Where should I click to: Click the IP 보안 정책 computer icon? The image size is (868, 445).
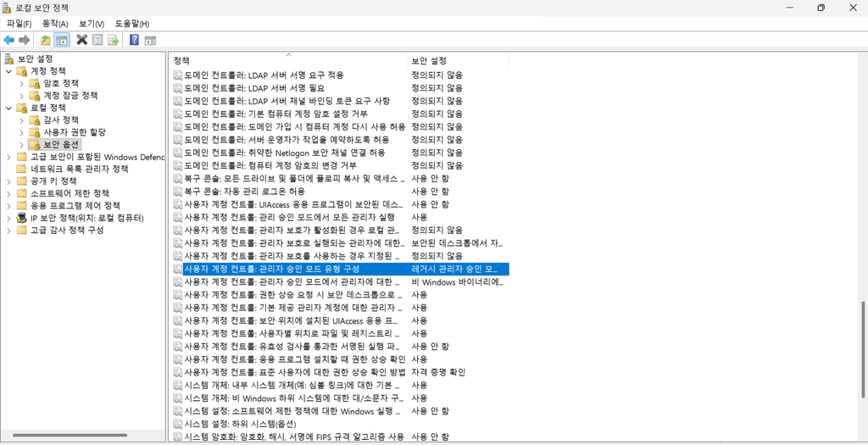coord(21,218)
